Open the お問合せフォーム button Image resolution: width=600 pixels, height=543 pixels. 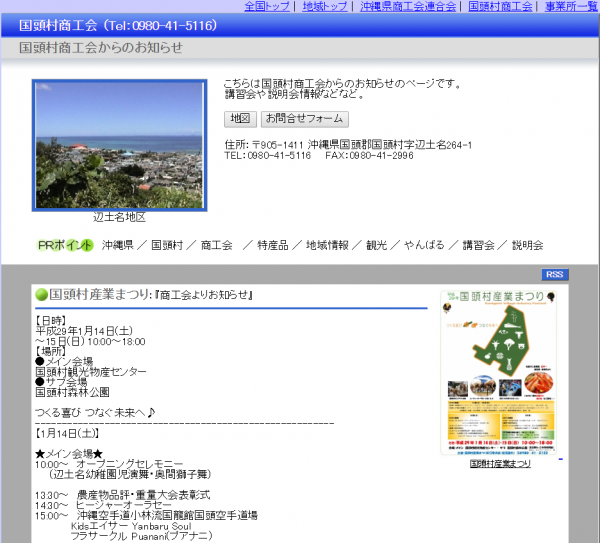click(305, 119)
